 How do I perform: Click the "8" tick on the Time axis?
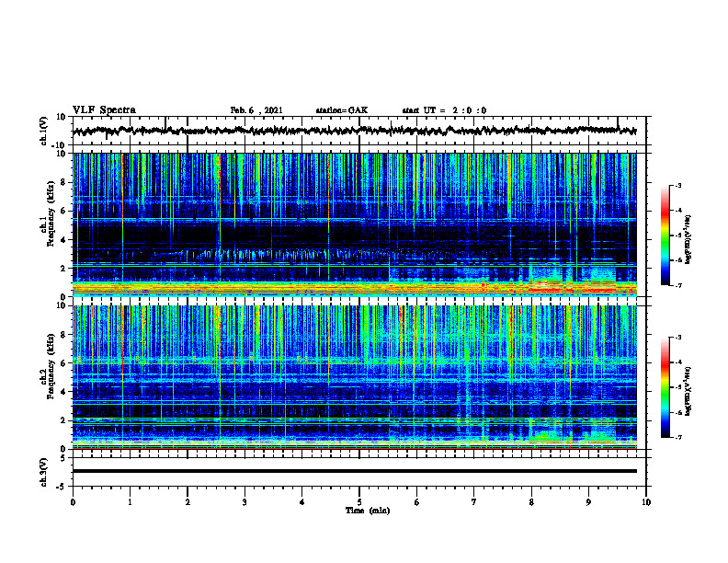(x=531, y=502)
